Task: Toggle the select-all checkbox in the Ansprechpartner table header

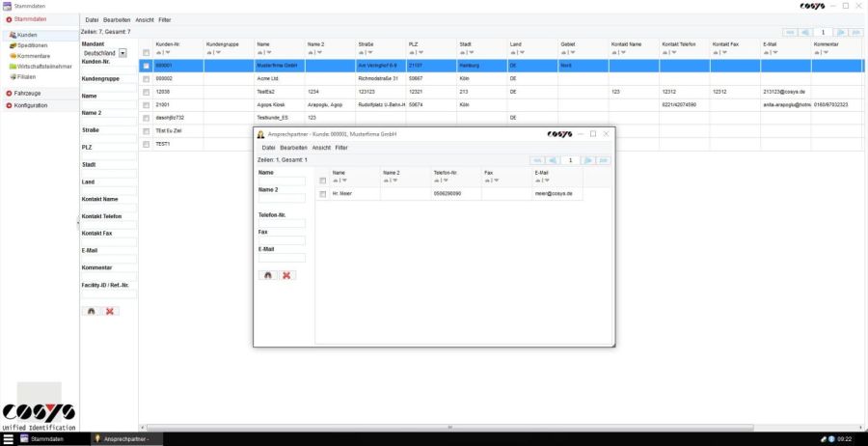Action: point(323,181)
